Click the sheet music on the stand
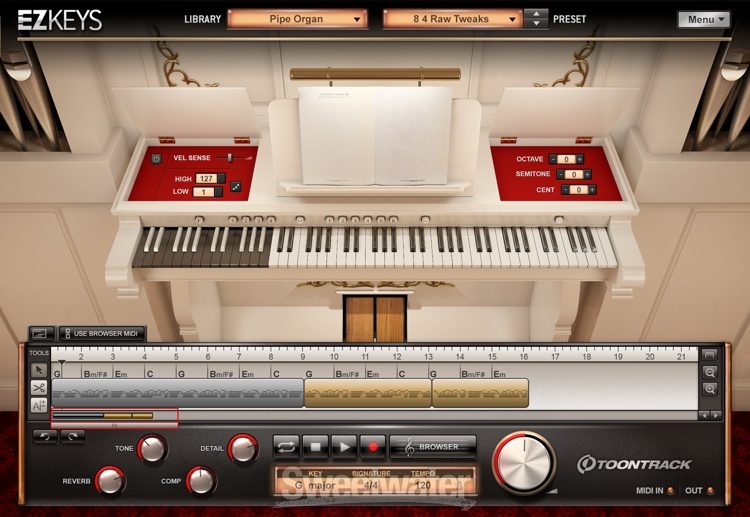This screenshot has height=517, width=750. click(x=375, y=135)
